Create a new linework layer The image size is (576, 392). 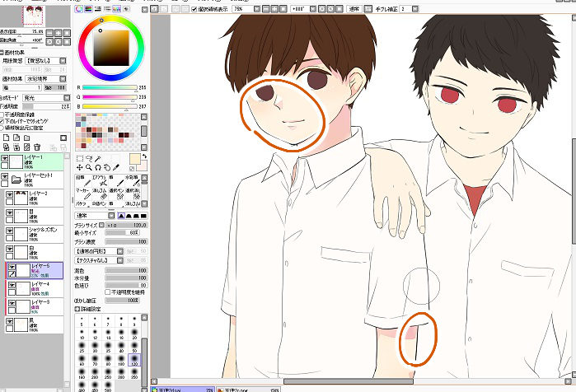click(x=16, y=138)
